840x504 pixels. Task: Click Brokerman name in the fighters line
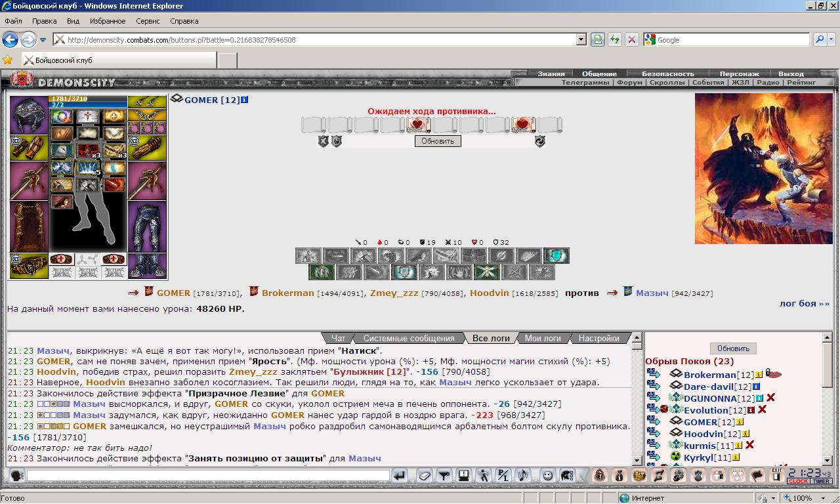click(287, 293)
